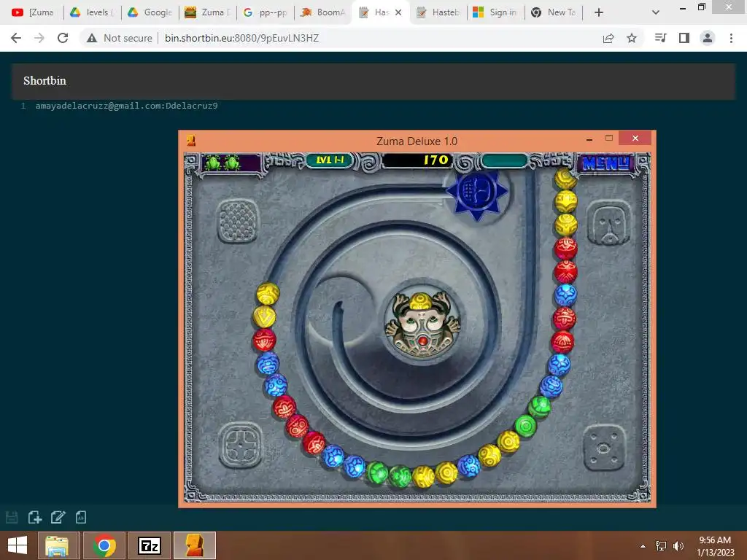Image resolution: width=747 pixels, height=560 pixels.
Task: Switch to the Google Drive tab
Action: [150, 12]
